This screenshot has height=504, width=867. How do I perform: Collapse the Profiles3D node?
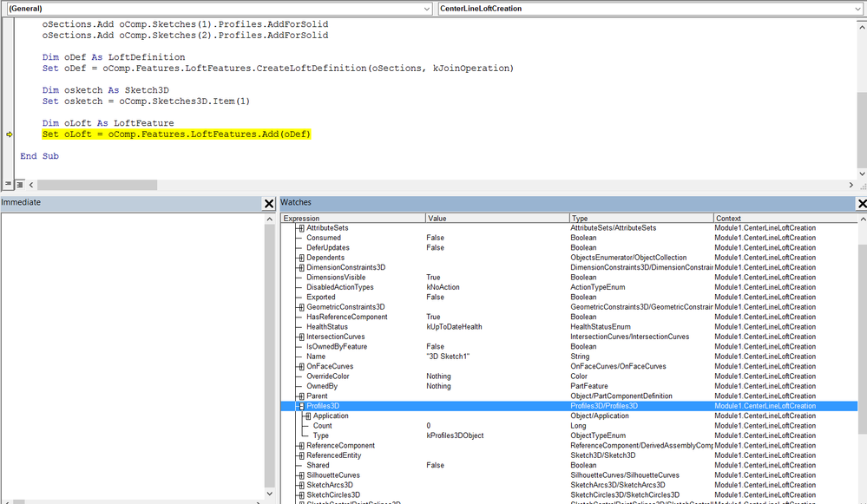pos(301,406)
